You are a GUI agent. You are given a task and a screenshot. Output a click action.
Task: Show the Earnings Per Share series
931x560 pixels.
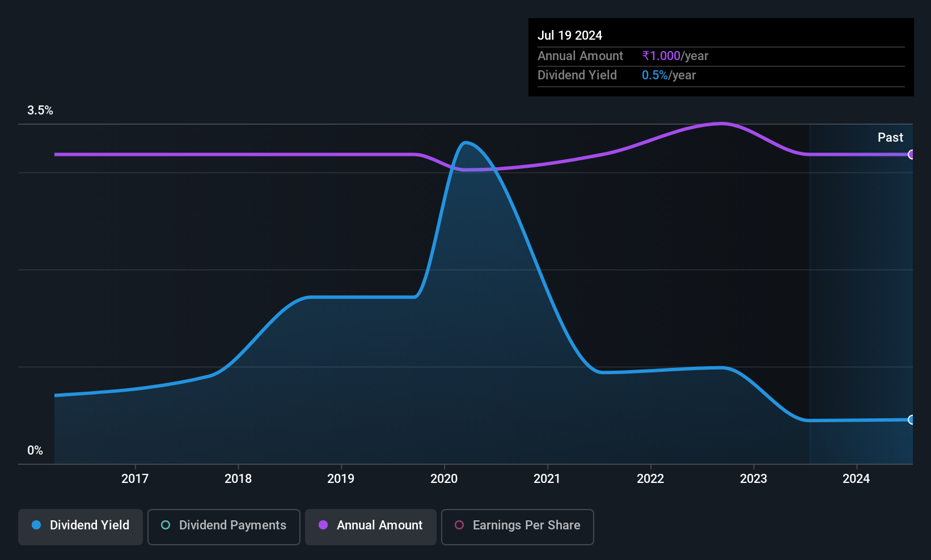tap(517, 527)
